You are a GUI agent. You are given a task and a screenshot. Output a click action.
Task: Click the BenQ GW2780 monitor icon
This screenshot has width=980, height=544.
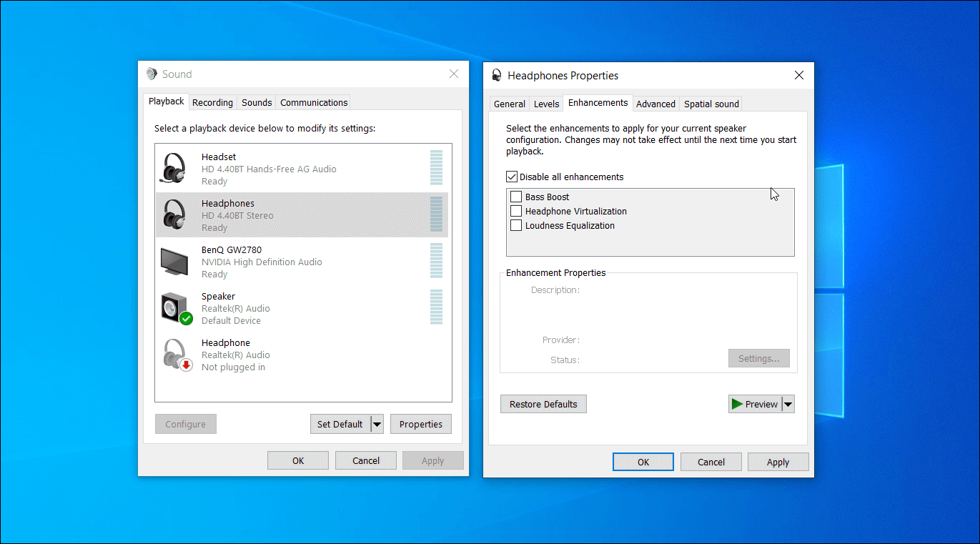point(174,261)
